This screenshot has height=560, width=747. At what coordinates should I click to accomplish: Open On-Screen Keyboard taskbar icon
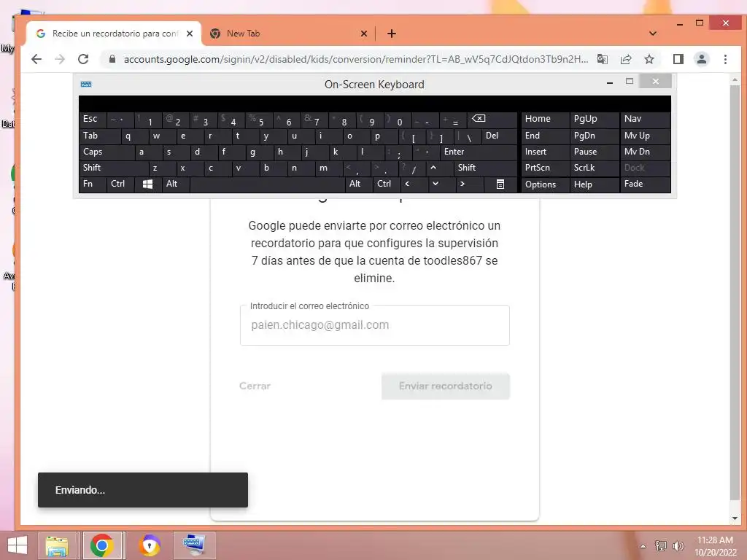pos(194,545)
